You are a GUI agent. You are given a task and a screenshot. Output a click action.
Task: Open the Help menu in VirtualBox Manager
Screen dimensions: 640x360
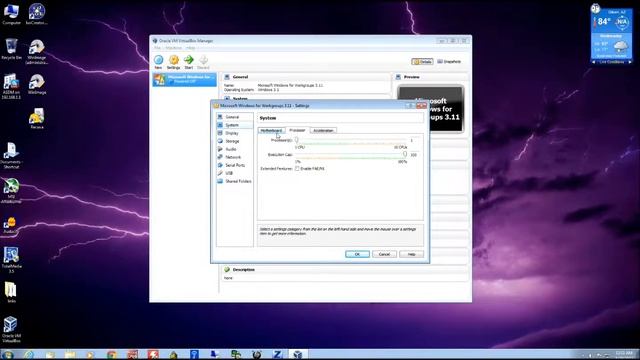191,48
